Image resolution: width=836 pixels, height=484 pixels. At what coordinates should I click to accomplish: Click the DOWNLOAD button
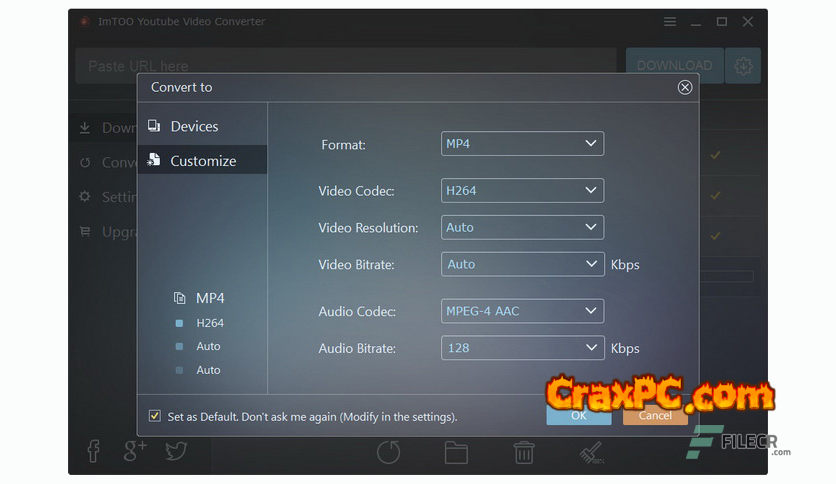click(x=674, y=66)
